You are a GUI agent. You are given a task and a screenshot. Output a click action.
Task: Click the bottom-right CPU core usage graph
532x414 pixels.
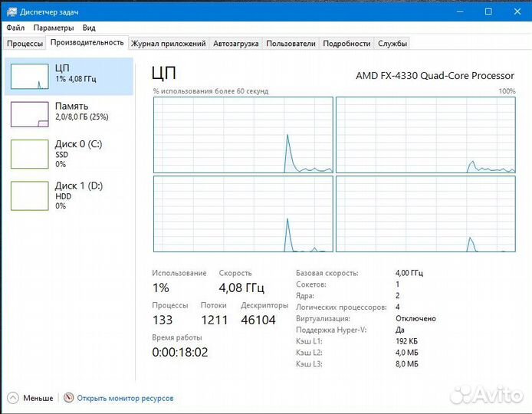(425, 214)
